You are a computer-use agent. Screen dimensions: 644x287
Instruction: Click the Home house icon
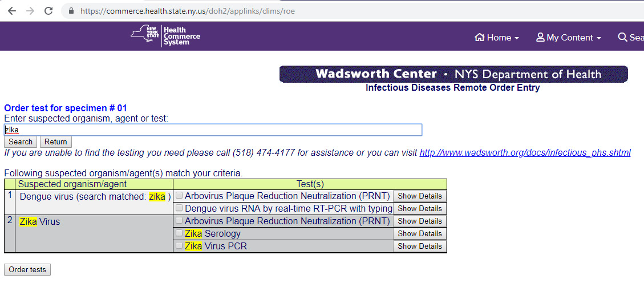coord(479,37)
